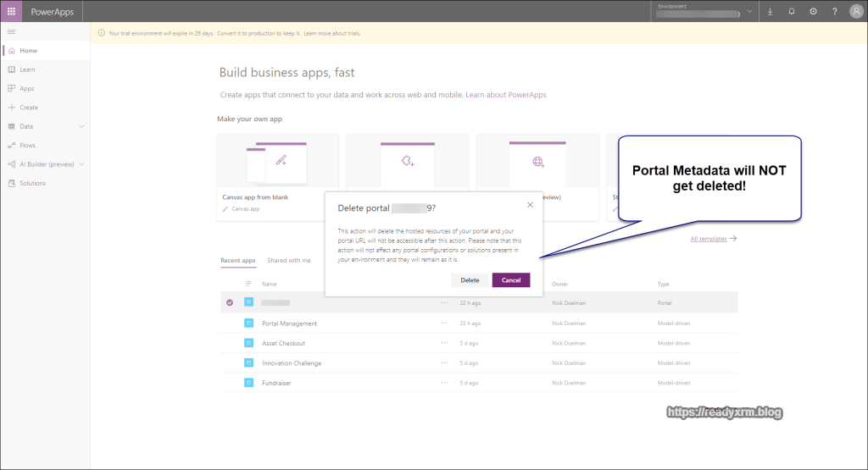Select the Recent apps tab
The width and height of the screenshot is (868, 470).
coord(237,261)
